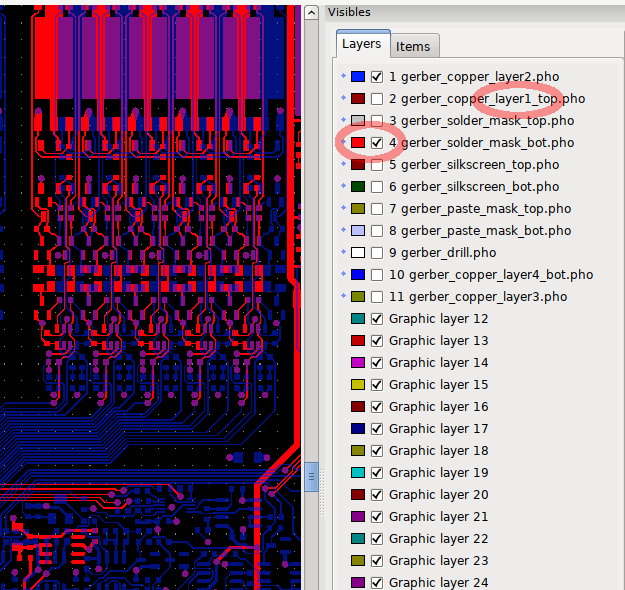Image resolution: width=625 pixels, height=590 pixels.
Task: Change color swatch of Graphic layer 19
Action: tap(357, 473)
